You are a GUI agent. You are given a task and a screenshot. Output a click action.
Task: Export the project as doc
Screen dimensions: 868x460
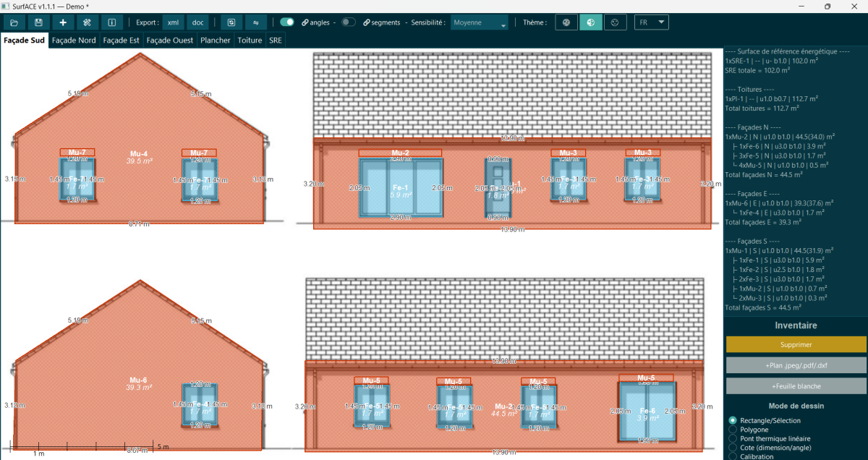click(198, 22)
